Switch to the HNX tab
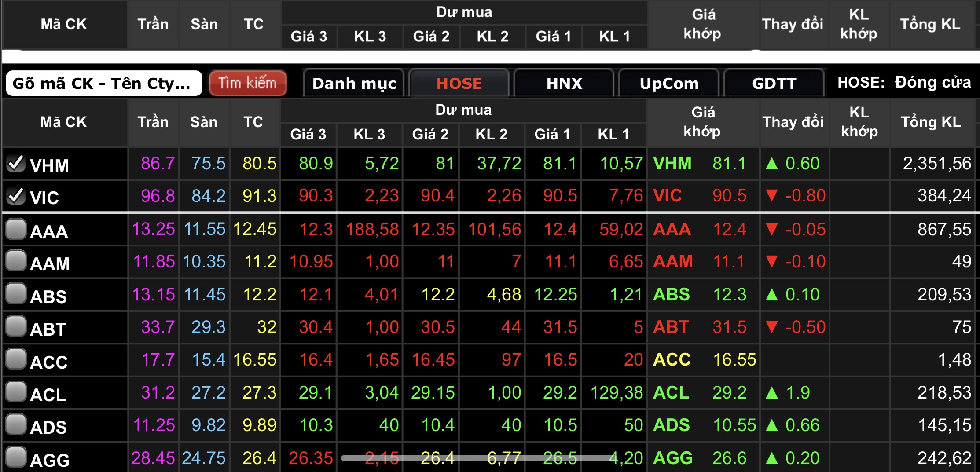 point(564,83)
